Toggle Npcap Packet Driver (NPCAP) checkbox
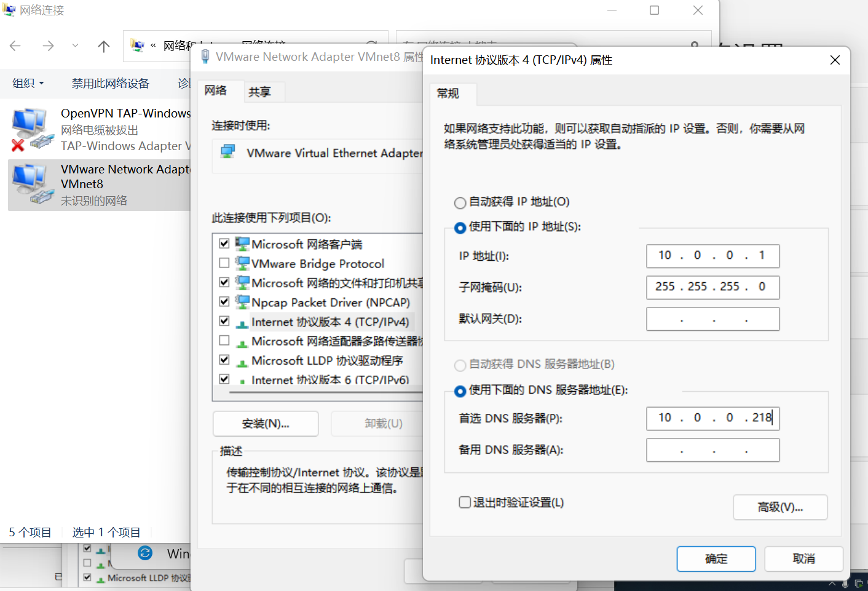Image resolution: width=868 pixels, height=591 pixels. [x=224, y=302]
